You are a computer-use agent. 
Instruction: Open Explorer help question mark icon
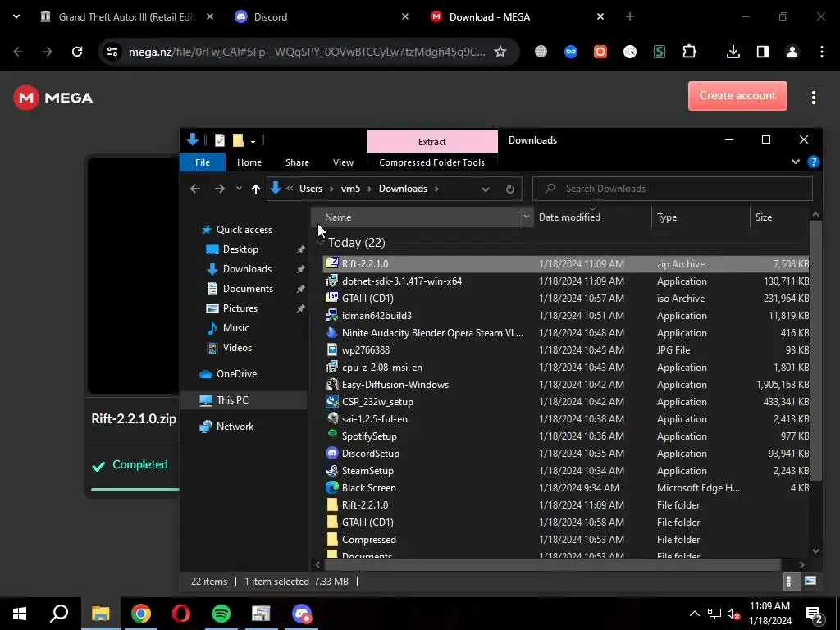click(x=813, y=162)
